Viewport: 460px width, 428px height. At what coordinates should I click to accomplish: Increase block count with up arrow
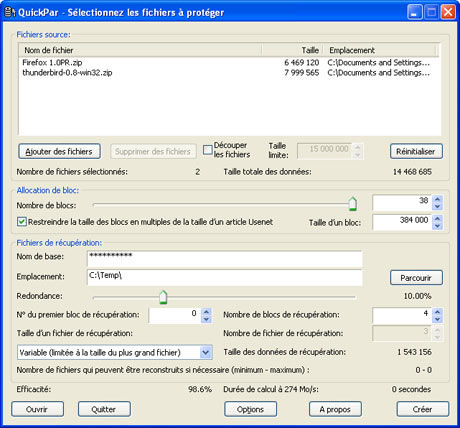coord(437,199)
